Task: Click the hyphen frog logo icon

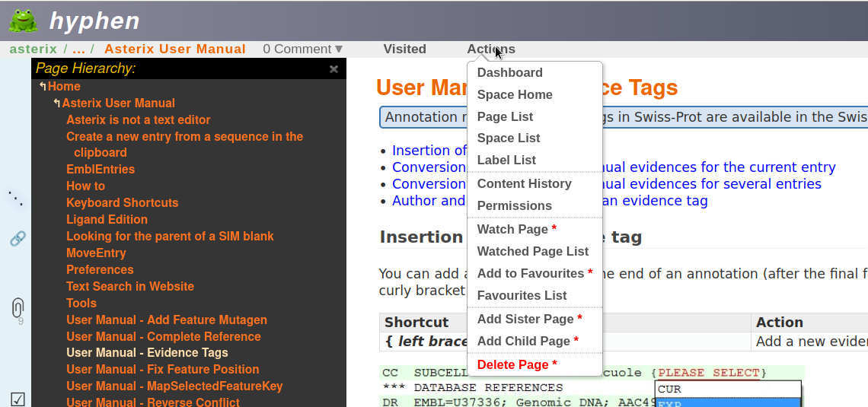Action: tap(23, 21)
